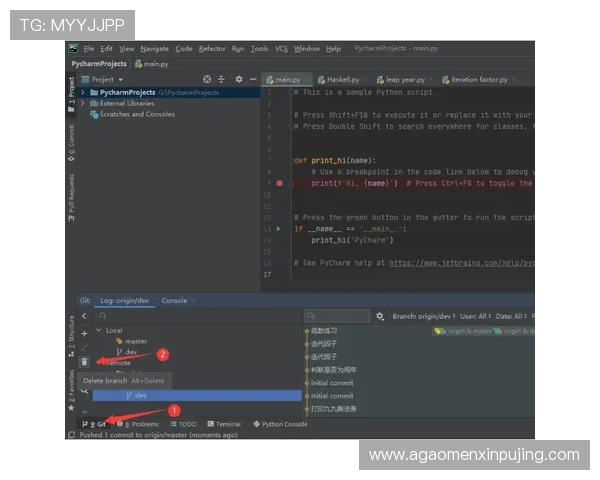600x480 pixels.
Task: Click the Project panel settings gear icon
Action: pyautogui.click(x=239, y=79)
